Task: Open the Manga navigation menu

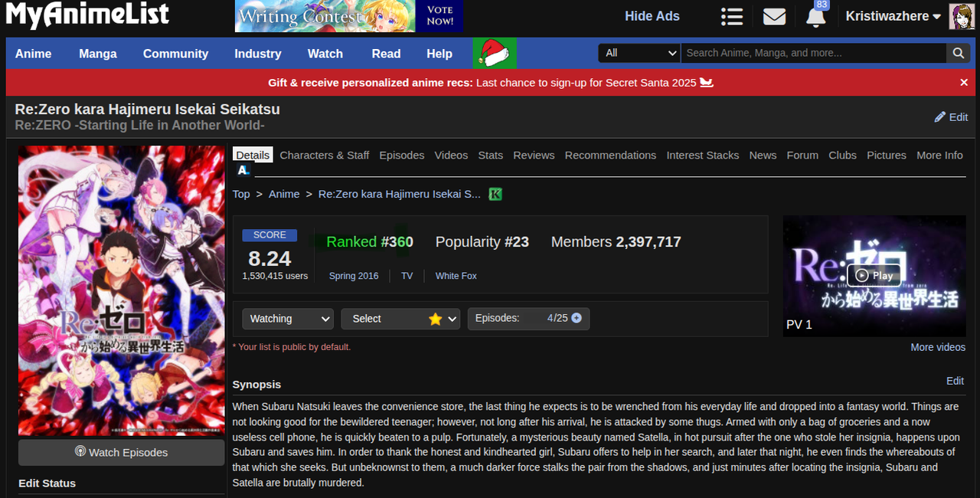Action: click(x=98, y=54)
